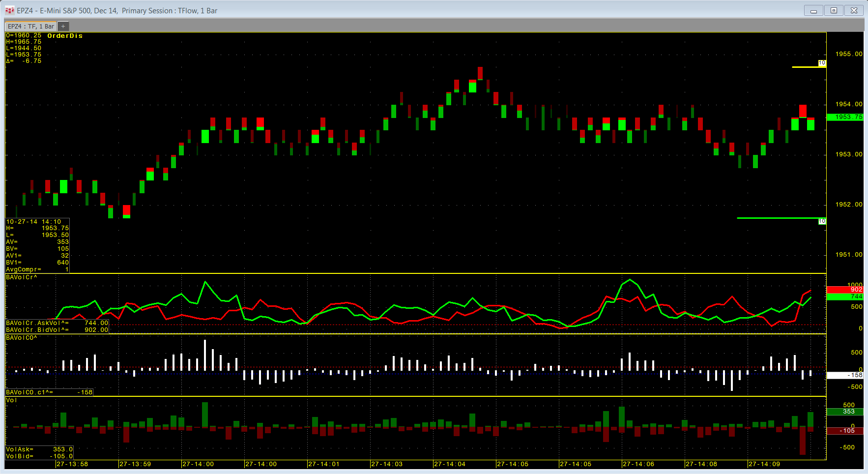Switch to the EPZ4 : TF, 1 Bar tab
Image resolution: width=868 pixels, height=474 pixels.
[30, 26]
